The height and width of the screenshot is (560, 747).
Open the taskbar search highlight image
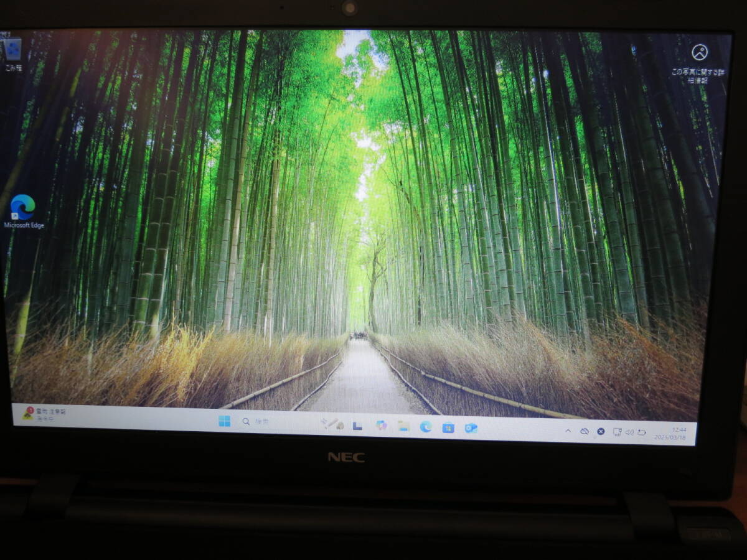(333, 424)
